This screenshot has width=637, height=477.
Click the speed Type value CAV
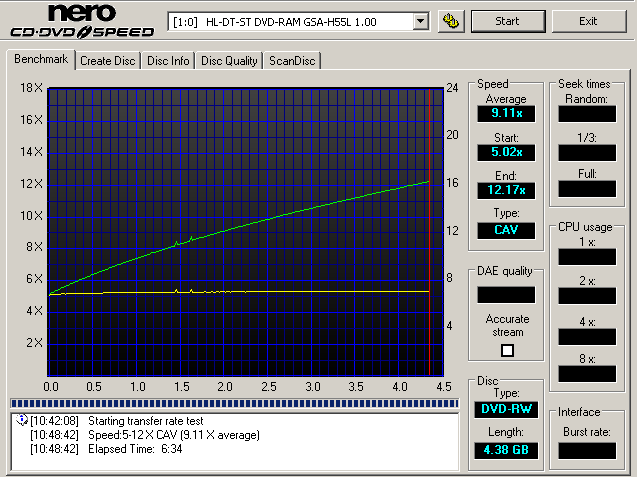(x=506, y=230)
